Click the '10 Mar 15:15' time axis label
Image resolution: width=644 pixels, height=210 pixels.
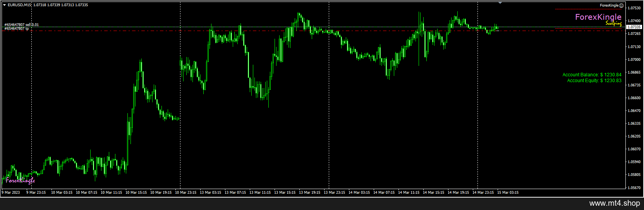click(x=136, y=193)
